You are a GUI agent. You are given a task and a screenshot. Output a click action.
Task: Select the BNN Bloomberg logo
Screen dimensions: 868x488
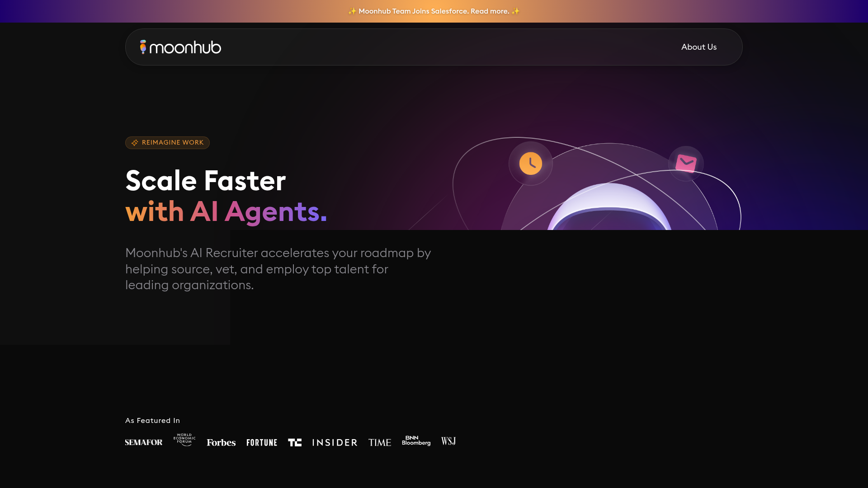[416, 440]
